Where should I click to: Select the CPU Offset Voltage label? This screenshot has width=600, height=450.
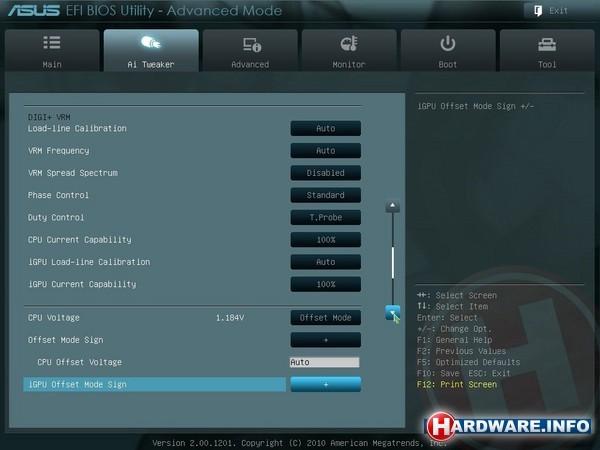[x=80, y=362]
